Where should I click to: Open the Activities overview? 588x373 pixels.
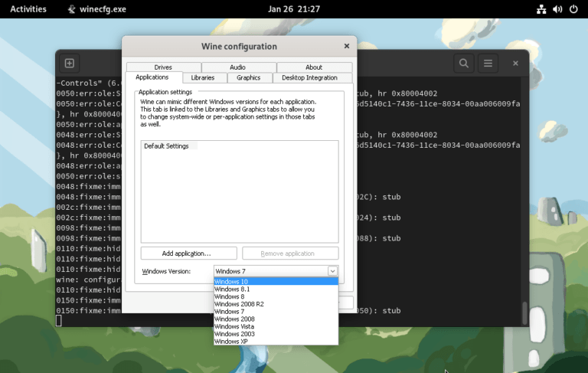(28, 9)
